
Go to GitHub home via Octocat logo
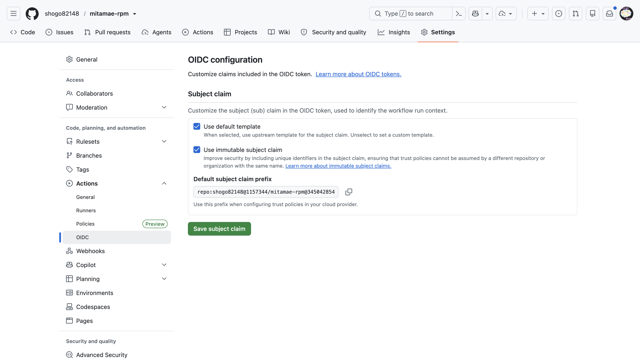32,14
